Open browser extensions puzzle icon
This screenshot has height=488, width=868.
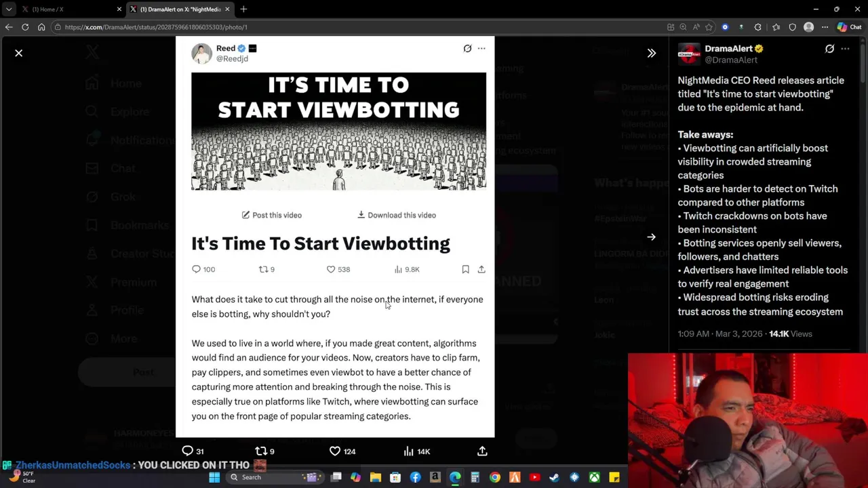pos(757,27)
